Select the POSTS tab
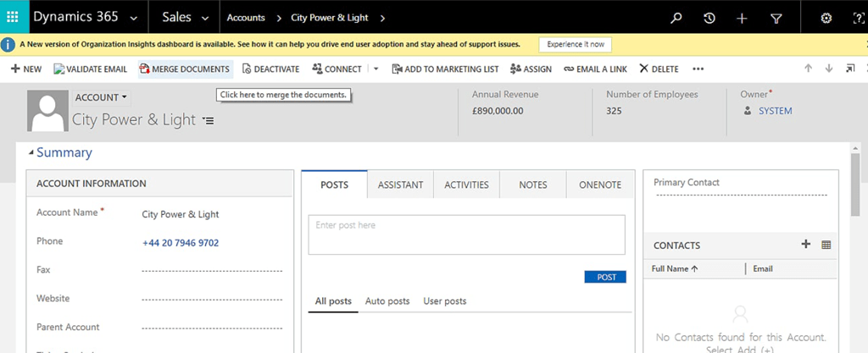Screen dimensions: 868x353 pyautogui.click(x=334, y=185)
